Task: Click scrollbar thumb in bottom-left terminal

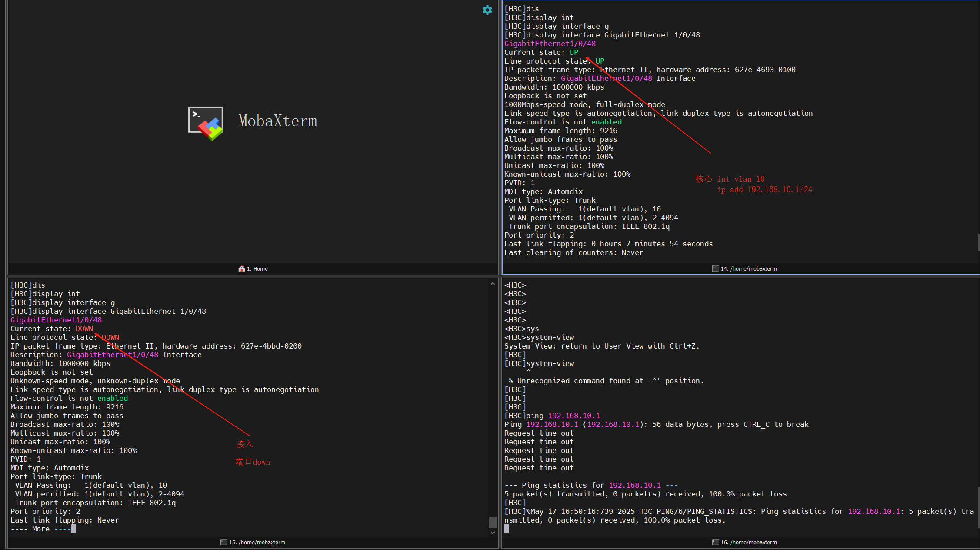Action: click(493, 522)
